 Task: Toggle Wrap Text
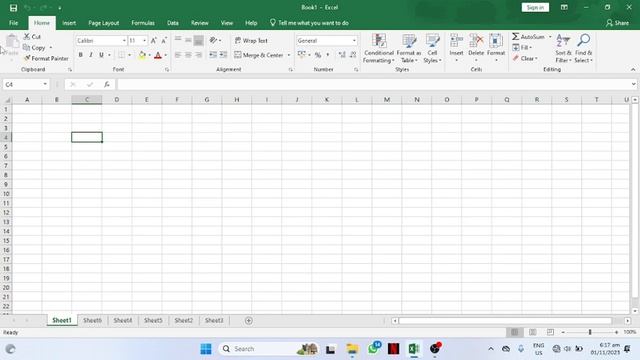[251, 40]
